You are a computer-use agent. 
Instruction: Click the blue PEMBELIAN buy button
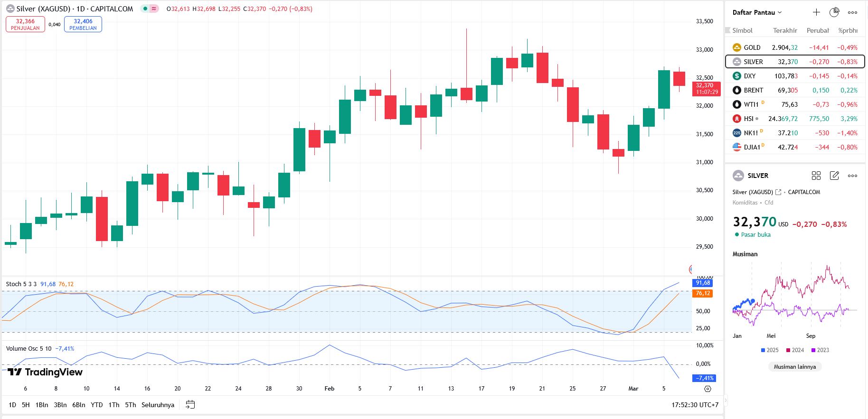[83, 24]
